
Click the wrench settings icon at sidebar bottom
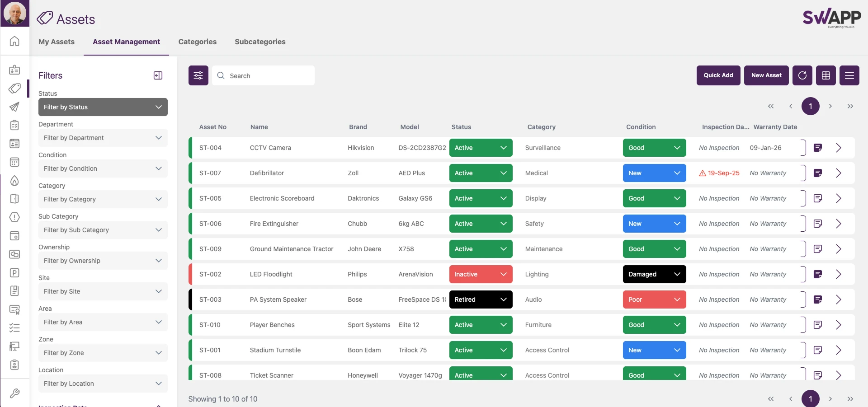coord(15,393)
